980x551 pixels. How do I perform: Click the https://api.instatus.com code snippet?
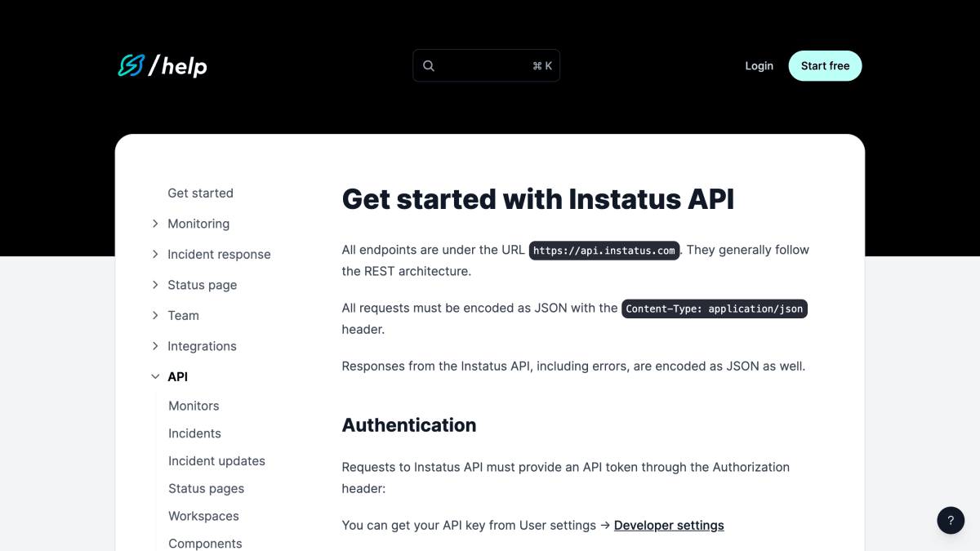604,251
